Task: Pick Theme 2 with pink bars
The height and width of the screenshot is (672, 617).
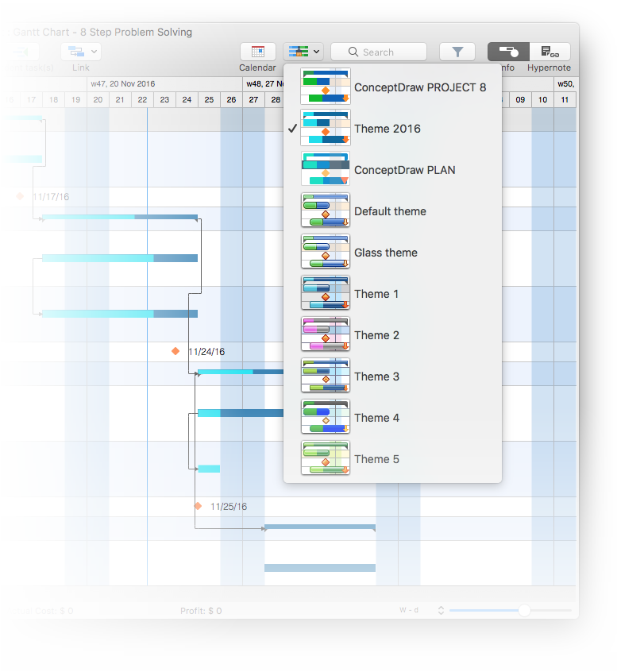Action: pyautogui.click(x=392, y=334)
